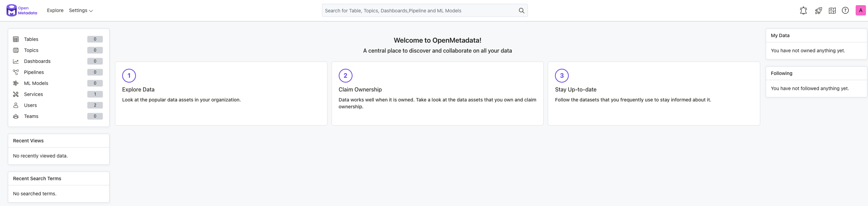The image size is (868, 206).
Task: Click the Users sidebar entry
Action: click(x=31, y=105)
